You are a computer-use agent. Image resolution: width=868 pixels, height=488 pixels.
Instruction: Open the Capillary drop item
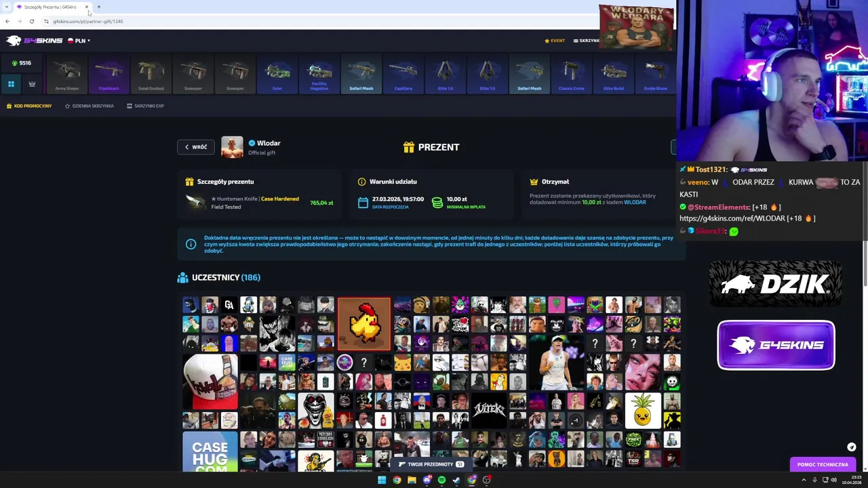pos(403,75)
